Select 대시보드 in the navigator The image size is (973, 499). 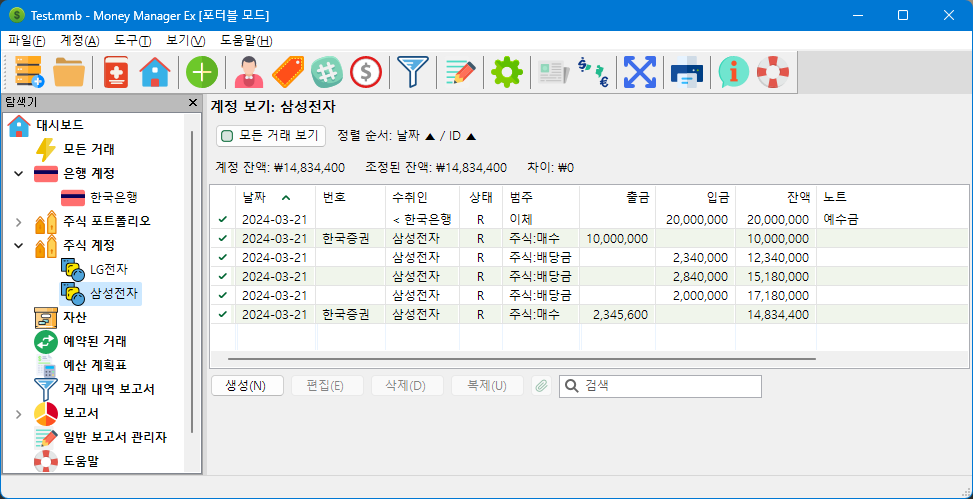tap(60, 125)
